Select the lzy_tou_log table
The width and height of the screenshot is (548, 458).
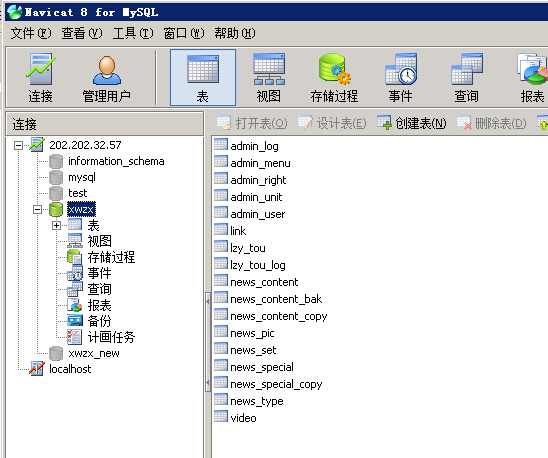tap(258, 265)
